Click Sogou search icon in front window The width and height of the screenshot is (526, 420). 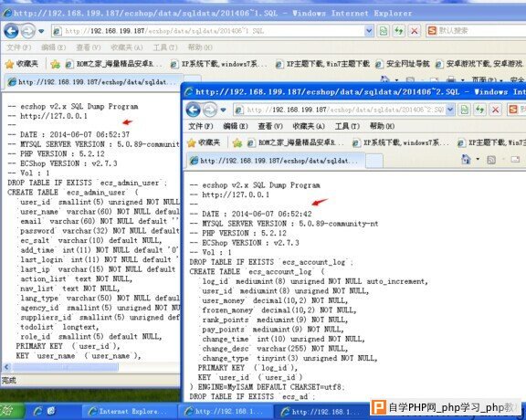pos(513,110)
